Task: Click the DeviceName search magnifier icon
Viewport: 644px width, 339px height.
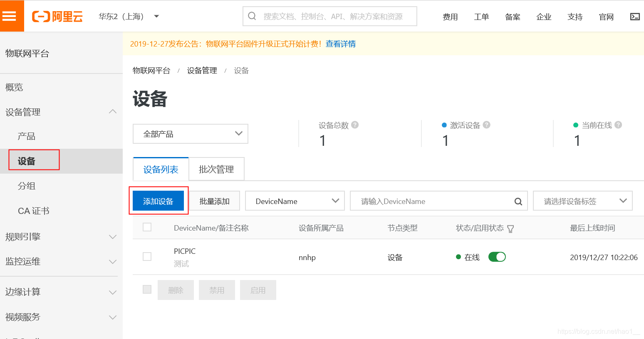Action: (518, 201)
